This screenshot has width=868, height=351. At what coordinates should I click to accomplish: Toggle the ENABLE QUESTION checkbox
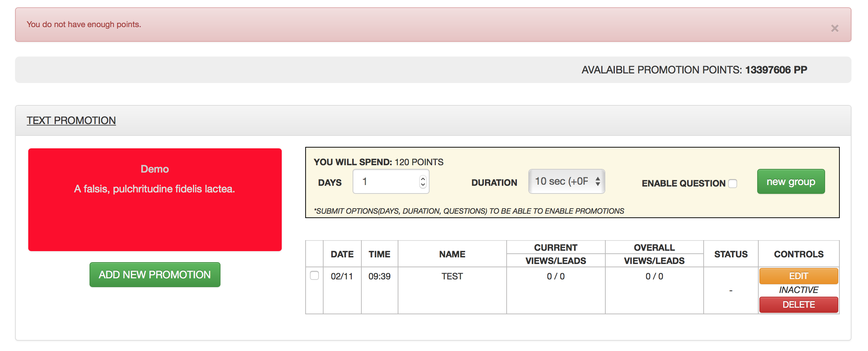(x=733, y=183)
